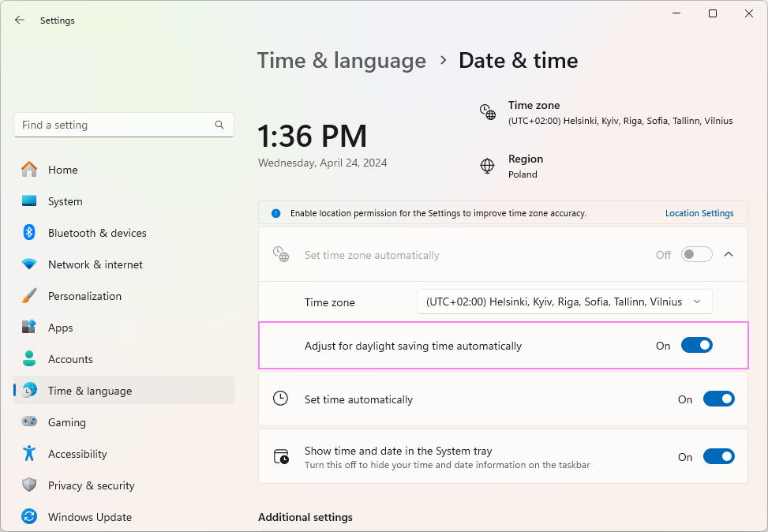Disable the Set time automatically switch
The width and height of the screenshot is (768, 532).
[x=718, y=399]
